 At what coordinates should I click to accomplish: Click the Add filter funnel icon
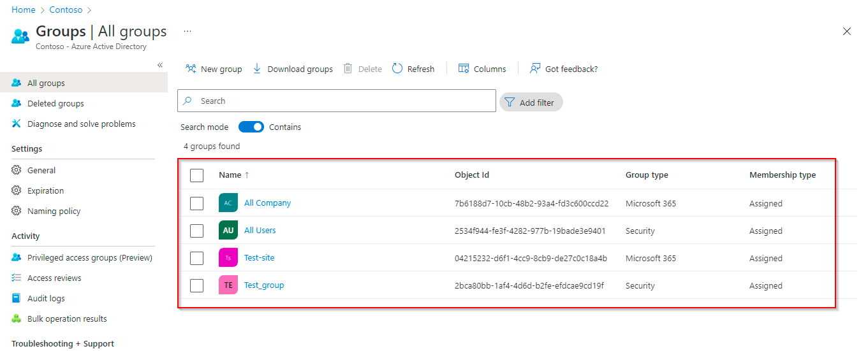coord(510,102)
